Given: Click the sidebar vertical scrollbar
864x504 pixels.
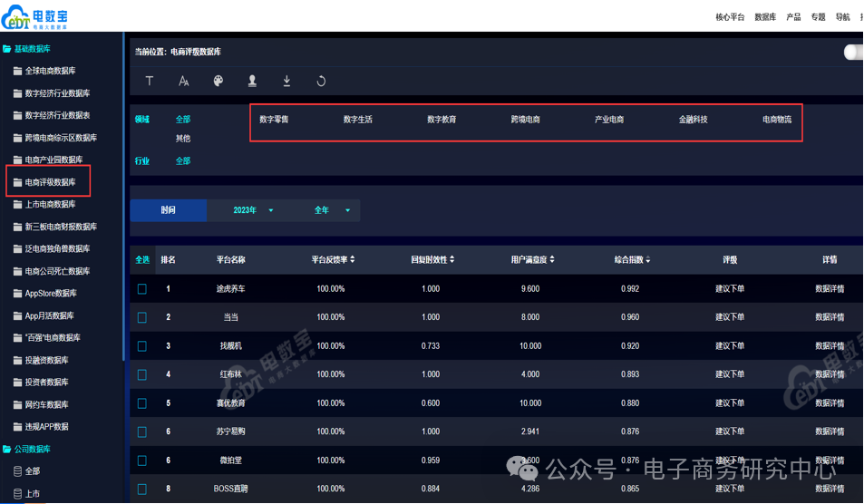Looking at the screenshot, I should click(123, 196).
